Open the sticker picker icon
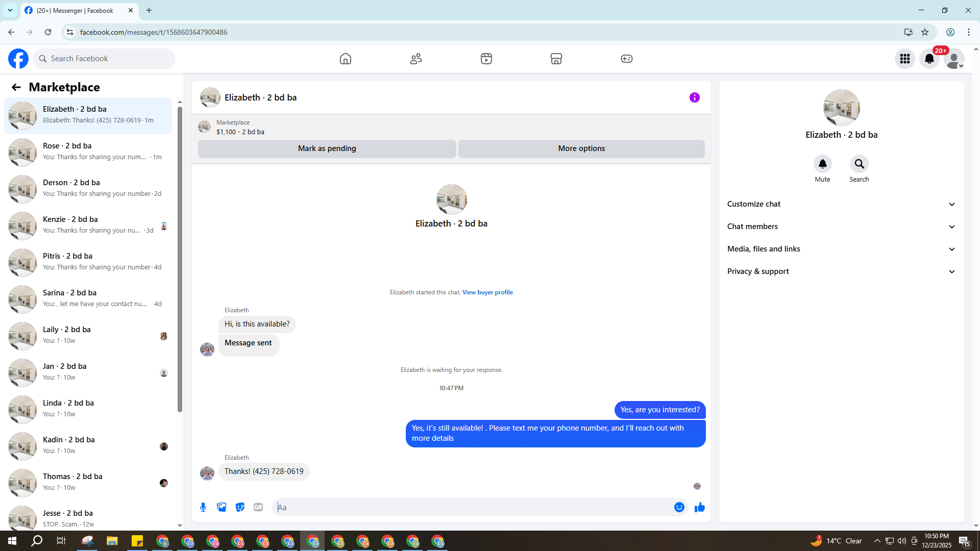This screenshot has width=980, height=551. click(x=240, y=507)
